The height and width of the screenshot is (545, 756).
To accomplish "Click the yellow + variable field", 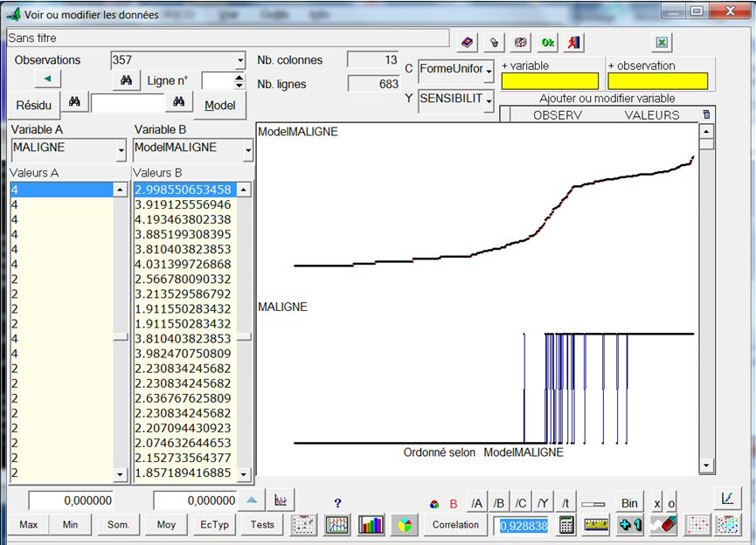I will pyautogui.click(x=550, y=81).
